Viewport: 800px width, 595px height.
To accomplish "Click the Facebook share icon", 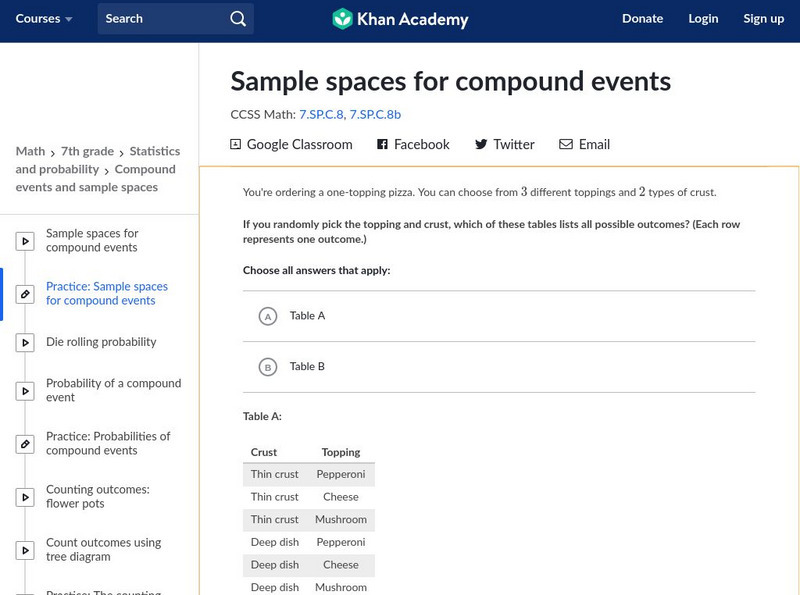I will coord(382,144).
